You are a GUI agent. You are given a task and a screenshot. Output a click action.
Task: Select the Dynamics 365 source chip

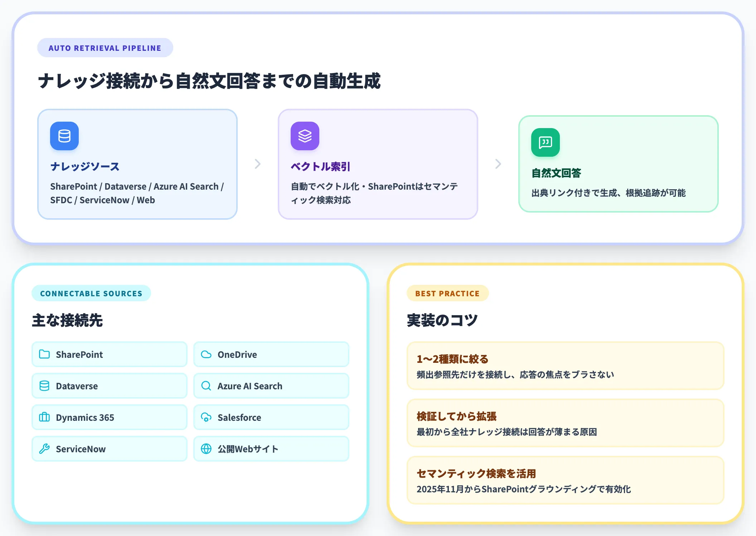click(110, 417)
